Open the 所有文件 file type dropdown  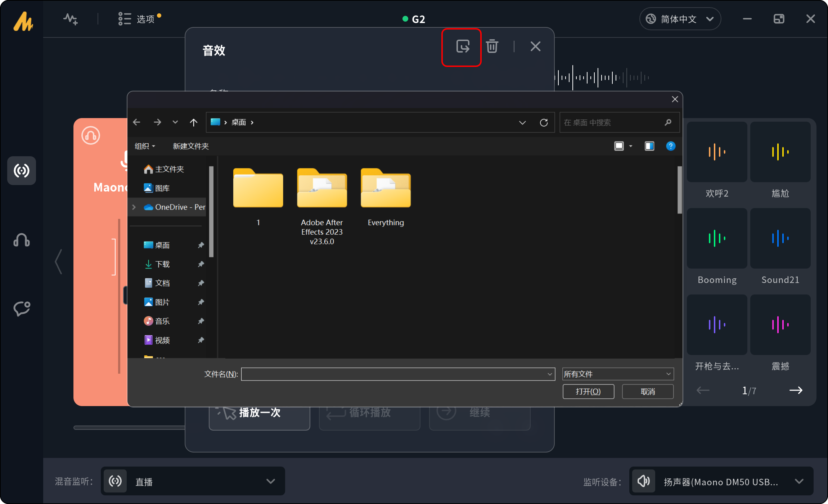coord(618,374)
